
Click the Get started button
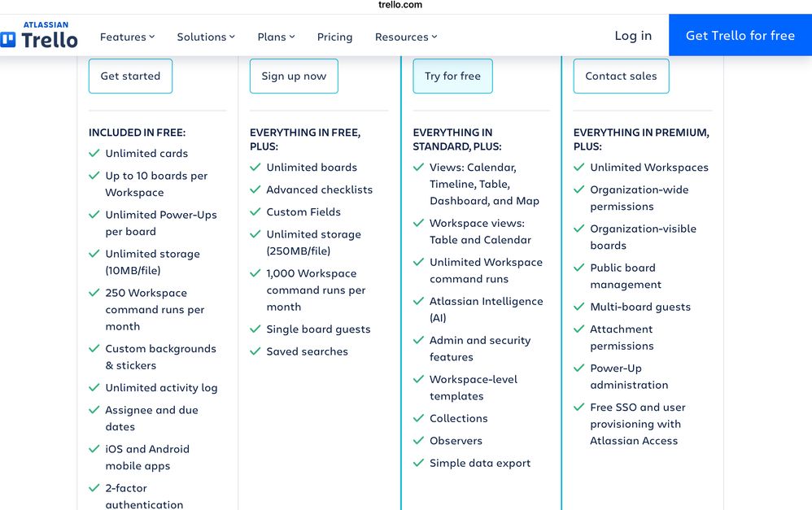point(130,76)
